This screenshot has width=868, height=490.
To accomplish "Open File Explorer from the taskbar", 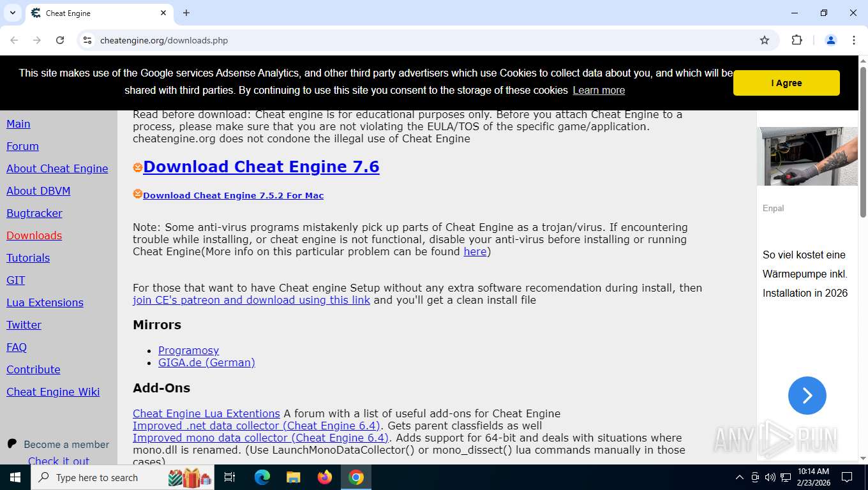I will 293,477.
